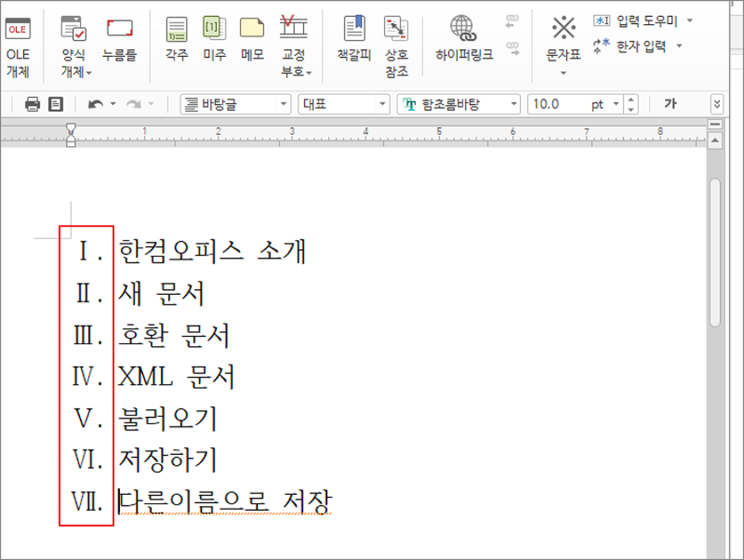Insert an OLE 개체 object
Image resolution: width=744 pixels, height=560 pixels.
pos(18,46)
